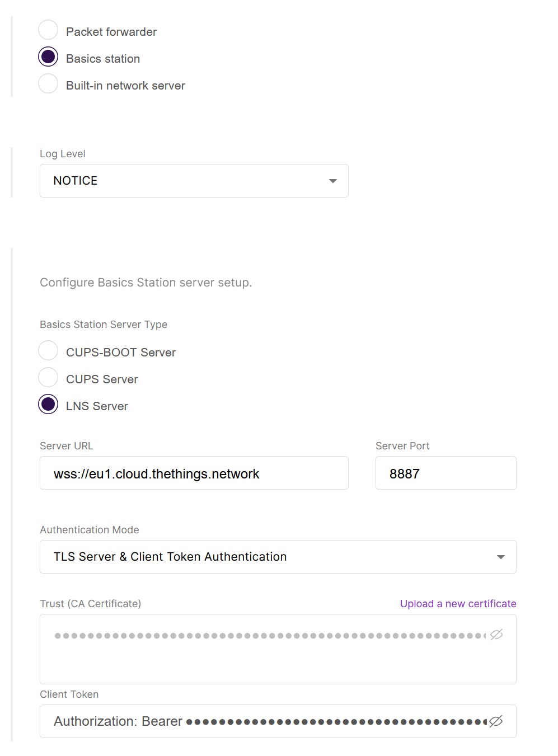The height and width of the screenshot is (756, 558).
Task: Open the TLS Server & Client Token Authentication selector
Action: click(x=278, y=557)
